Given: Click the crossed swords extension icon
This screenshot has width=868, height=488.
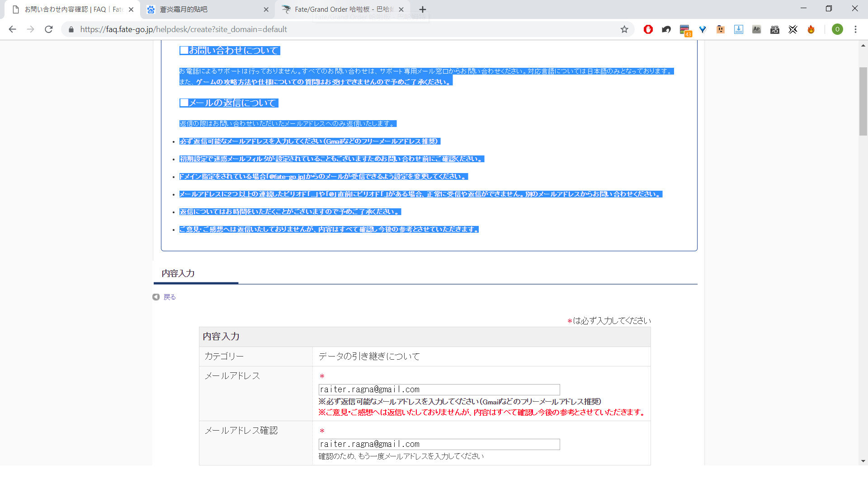Looking at the screenshot, I should (793, 29).
